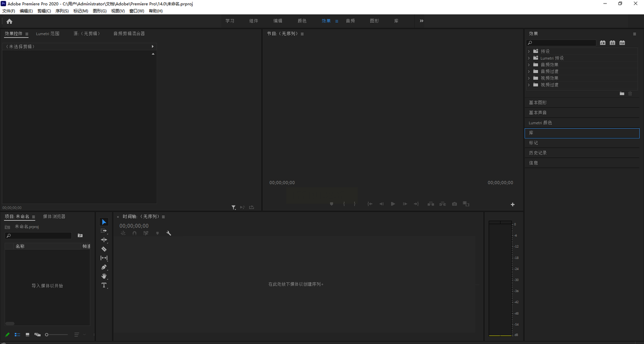
Task: Click the Add Marker icon in Program Monitor
Action: (331, 204)
